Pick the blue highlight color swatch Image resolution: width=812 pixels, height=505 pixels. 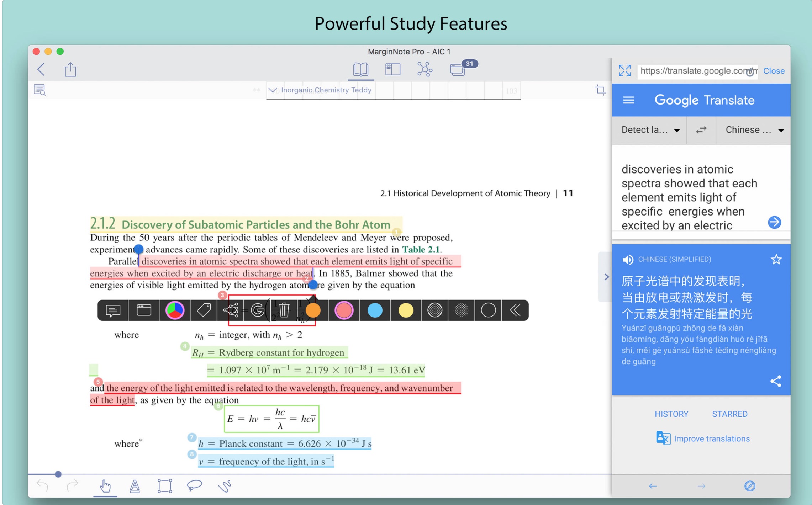(x=375, y=310)
